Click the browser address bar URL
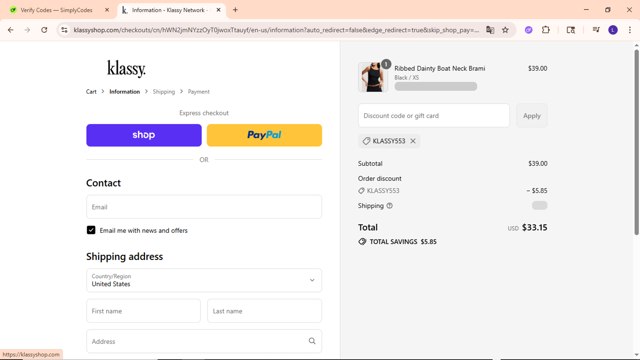Screen dimensions: 640x360 (x=276, y=30)
